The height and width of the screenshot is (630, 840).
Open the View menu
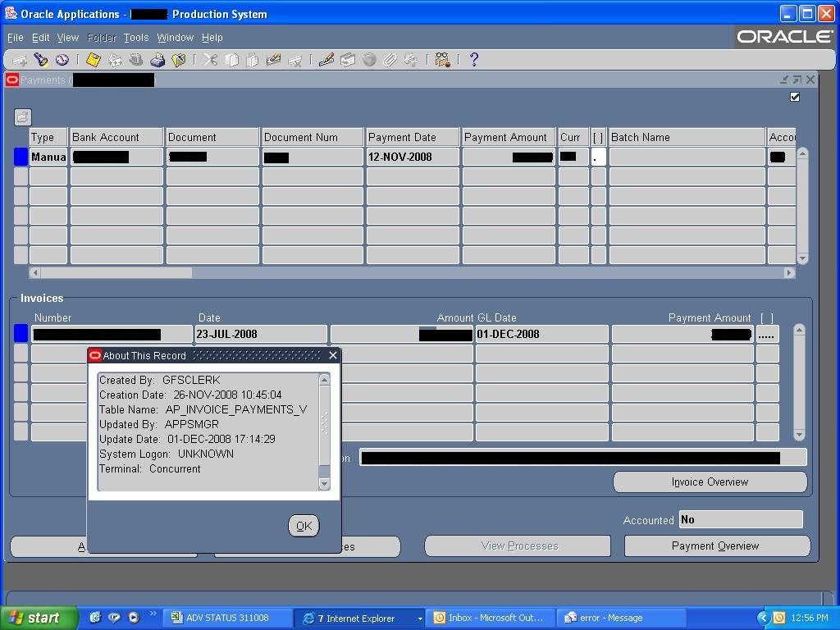click(x=67, y=38)
